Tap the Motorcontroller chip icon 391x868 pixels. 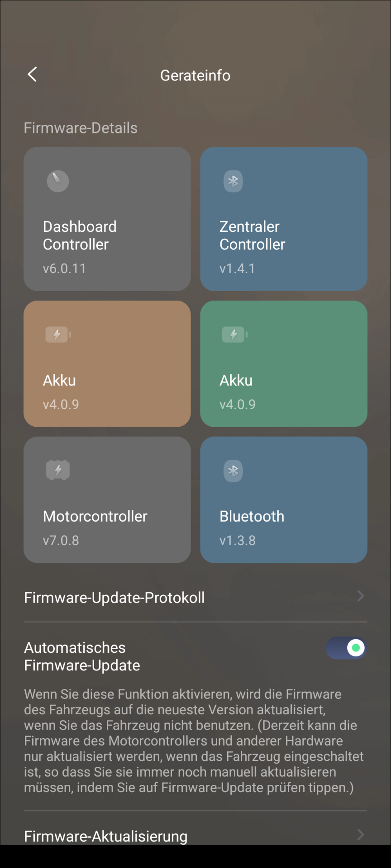[58, 470]
